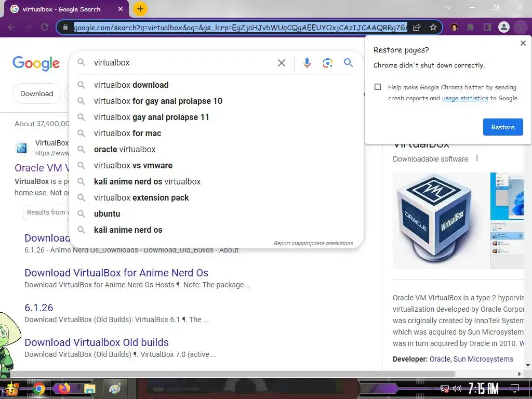Open the Chrome three-dot menu
Image resolution: width=532 pixels, height=399 pixels.
pos(520,27)
